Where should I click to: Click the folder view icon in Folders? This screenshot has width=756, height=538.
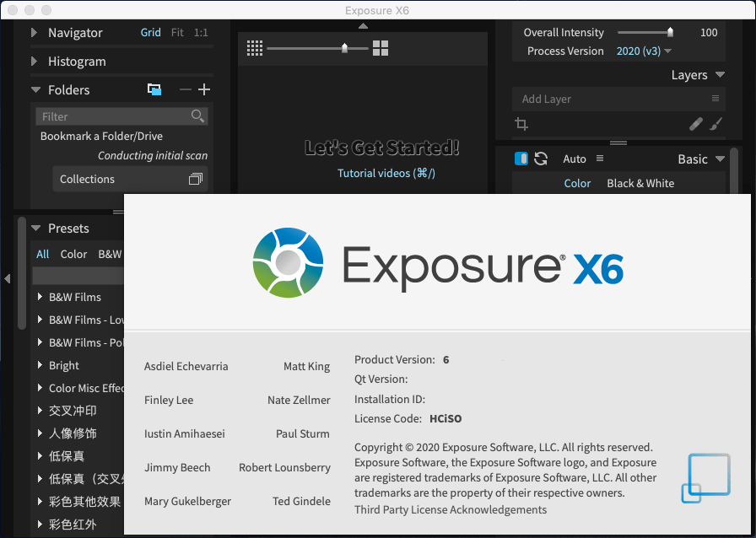coord(154,89)
